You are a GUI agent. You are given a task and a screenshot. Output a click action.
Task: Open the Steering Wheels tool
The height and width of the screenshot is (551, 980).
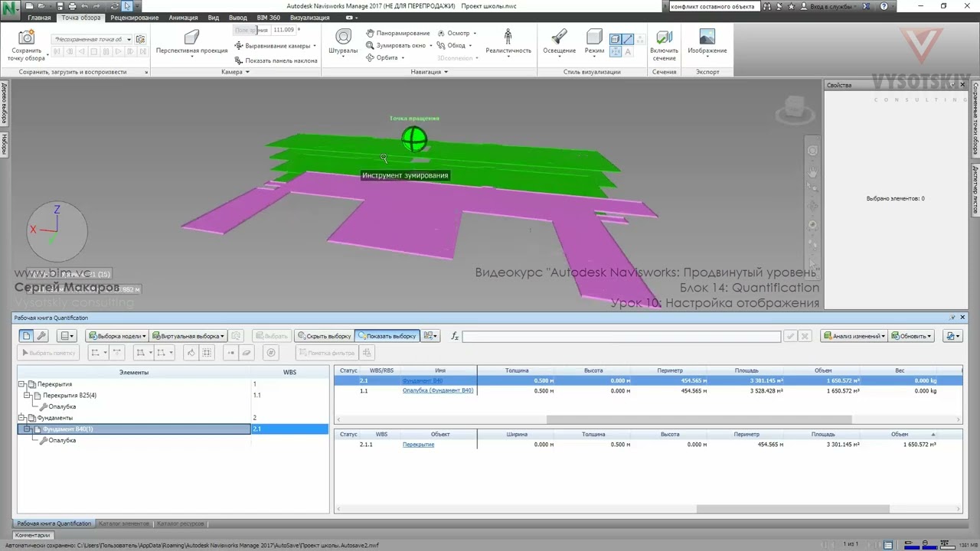(343, 37)
